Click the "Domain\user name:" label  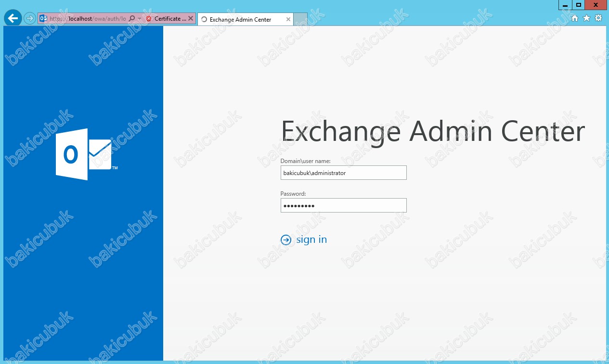(305, 161)
